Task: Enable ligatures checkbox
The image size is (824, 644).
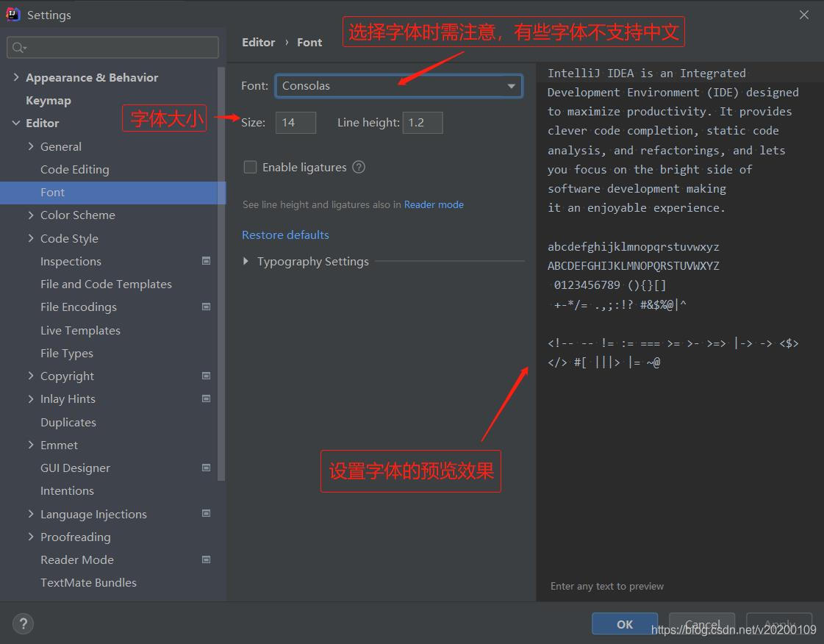Action: 250,167
